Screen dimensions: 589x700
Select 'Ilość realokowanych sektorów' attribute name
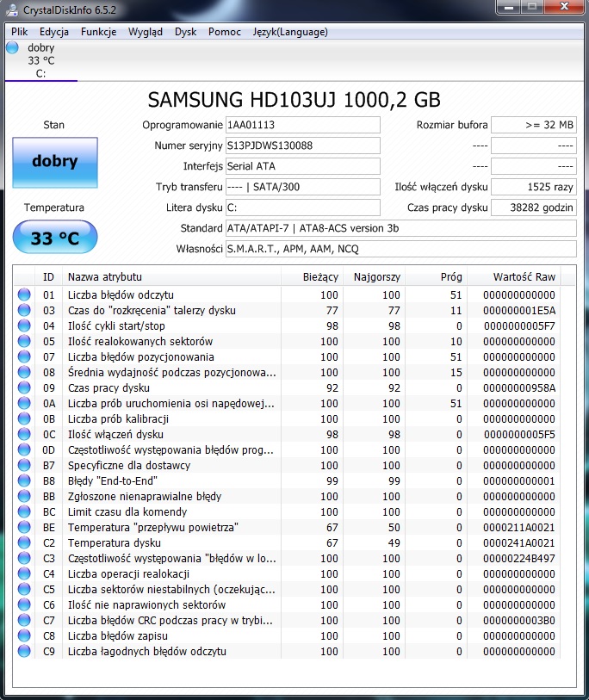point(140,341)
